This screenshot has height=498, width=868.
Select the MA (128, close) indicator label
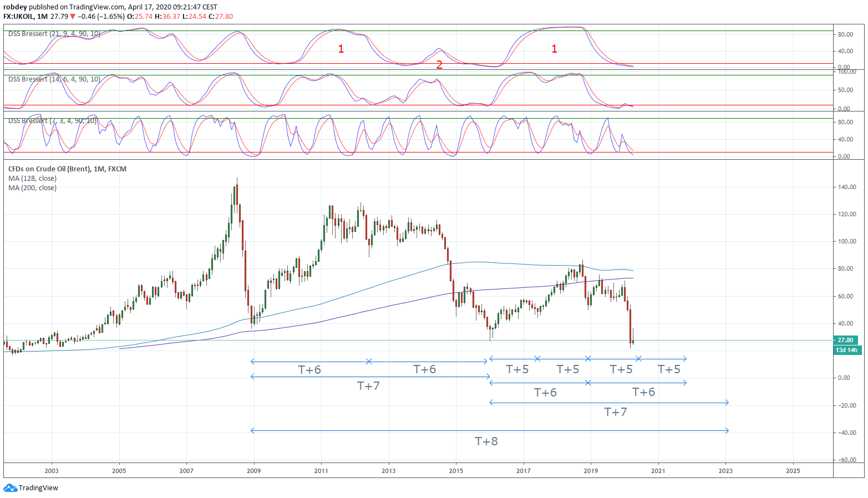tap(32, 178)
